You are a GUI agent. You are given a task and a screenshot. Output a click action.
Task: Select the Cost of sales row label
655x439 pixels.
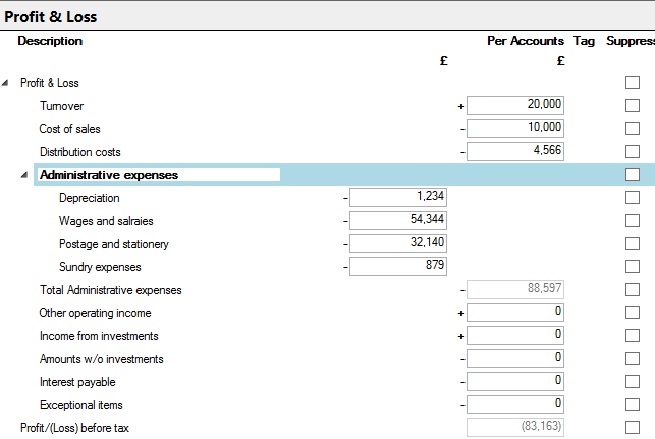point(70,129)
